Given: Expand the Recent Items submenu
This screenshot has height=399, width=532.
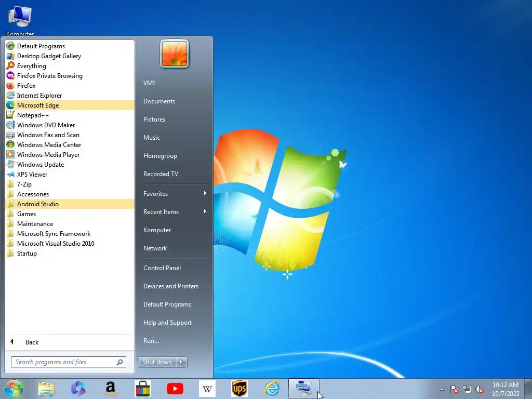Looking at the screenshot, I should [175, 212].
